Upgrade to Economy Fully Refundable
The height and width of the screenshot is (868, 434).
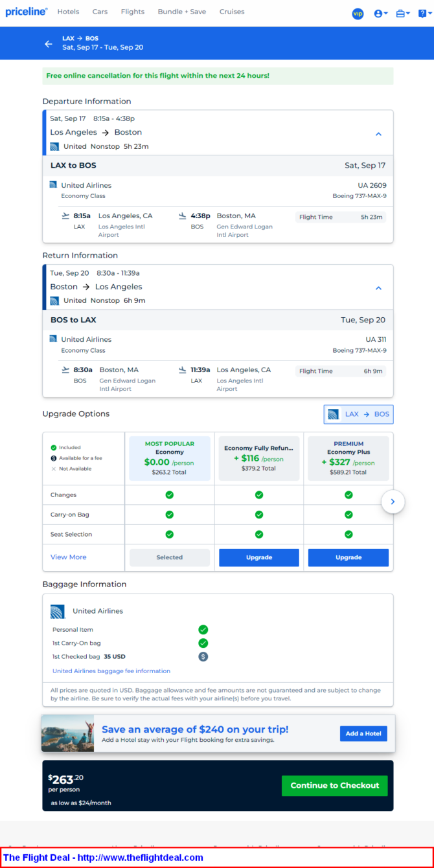pos(259,557)
